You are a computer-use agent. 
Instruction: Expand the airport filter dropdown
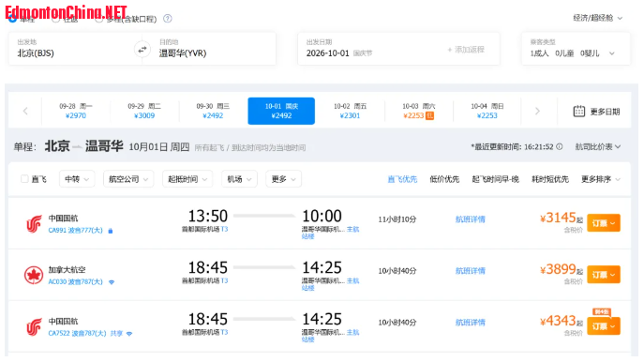[x=239, y=179]
